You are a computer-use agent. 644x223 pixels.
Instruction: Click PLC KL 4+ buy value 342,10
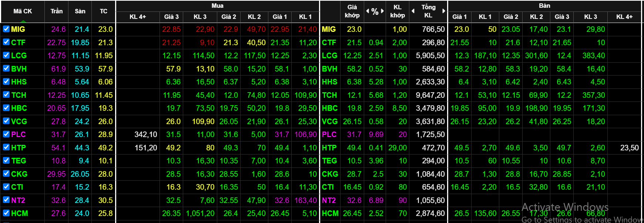(x=146, y=134)
